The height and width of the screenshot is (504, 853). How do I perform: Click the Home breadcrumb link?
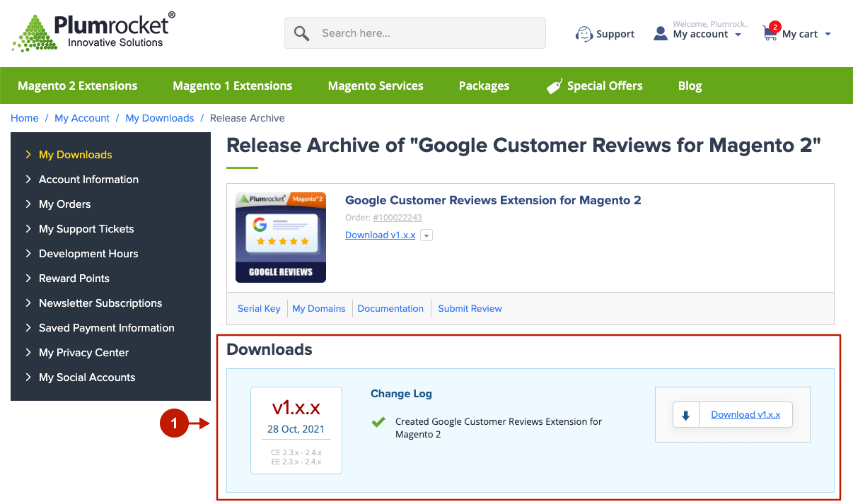coord(25,118)
